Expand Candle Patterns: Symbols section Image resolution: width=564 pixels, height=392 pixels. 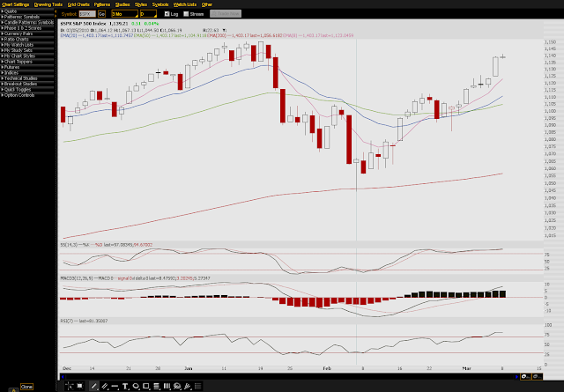pos(27,22)
